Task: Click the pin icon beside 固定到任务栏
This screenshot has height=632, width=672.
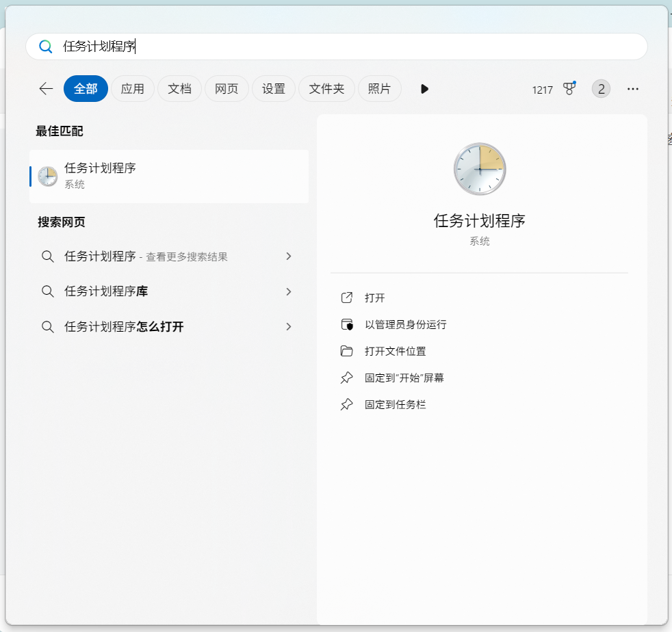Action: 347,404
